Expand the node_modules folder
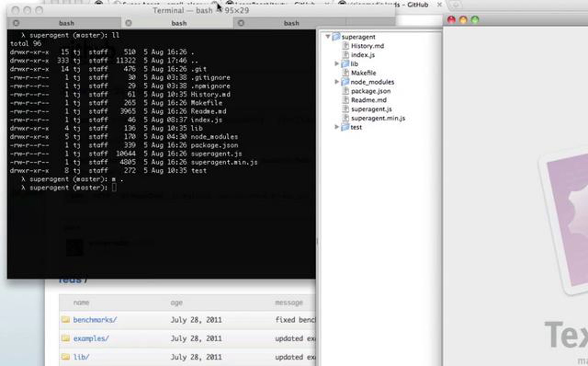 point(337,81)
